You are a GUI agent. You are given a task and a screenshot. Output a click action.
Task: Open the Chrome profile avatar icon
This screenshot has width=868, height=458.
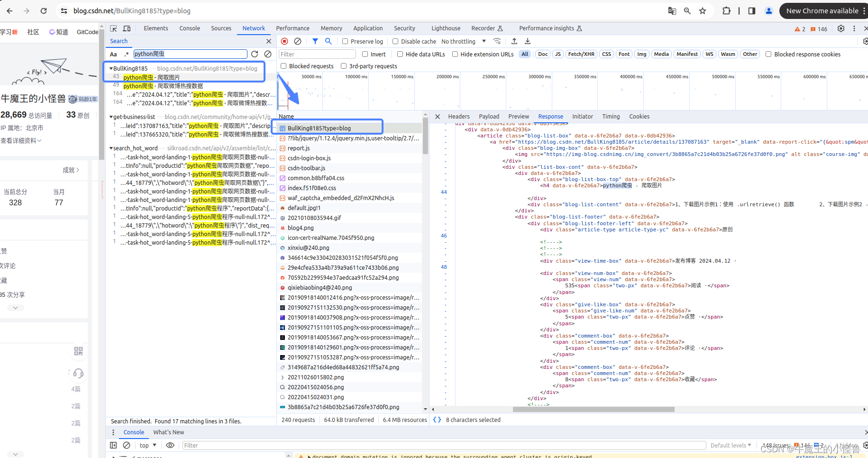point(769,10)
